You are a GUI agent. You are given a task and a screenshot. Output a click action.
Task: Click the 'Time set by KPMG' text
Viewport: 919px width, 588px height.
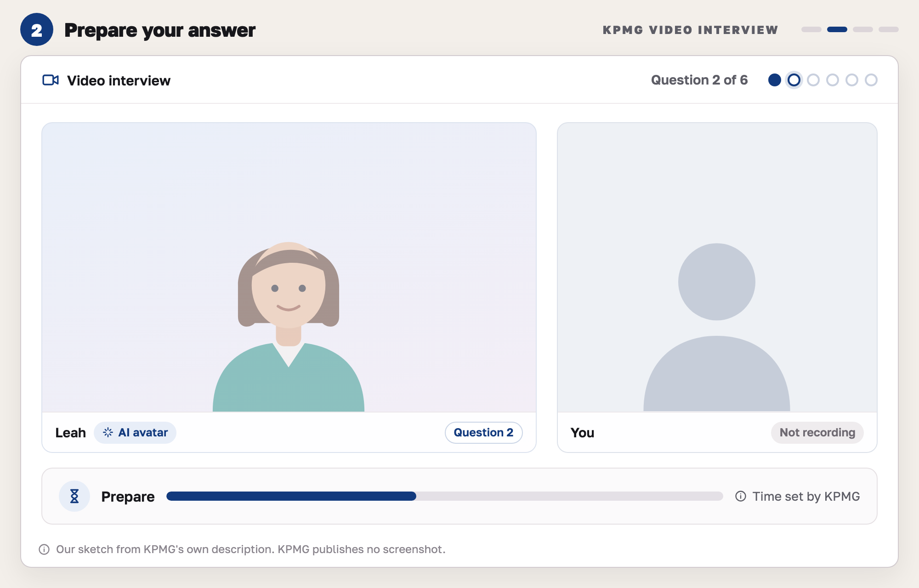(x=806, y=497)
